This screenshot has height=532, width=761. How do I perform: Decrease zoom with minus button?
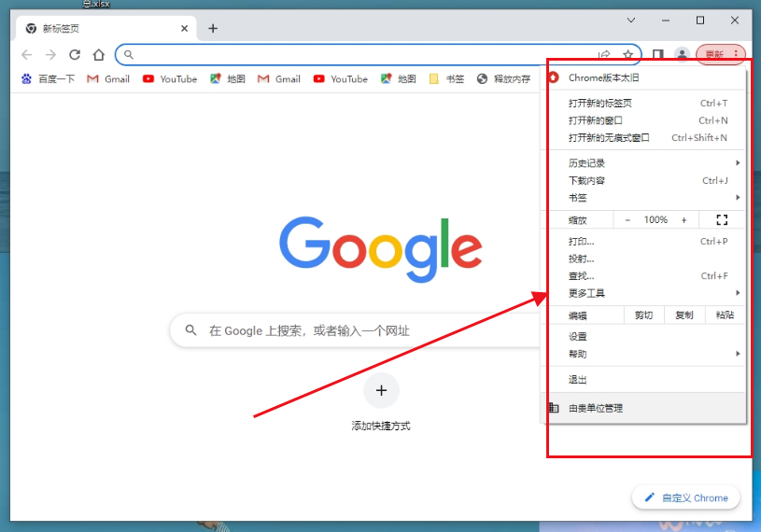point(627,219)
